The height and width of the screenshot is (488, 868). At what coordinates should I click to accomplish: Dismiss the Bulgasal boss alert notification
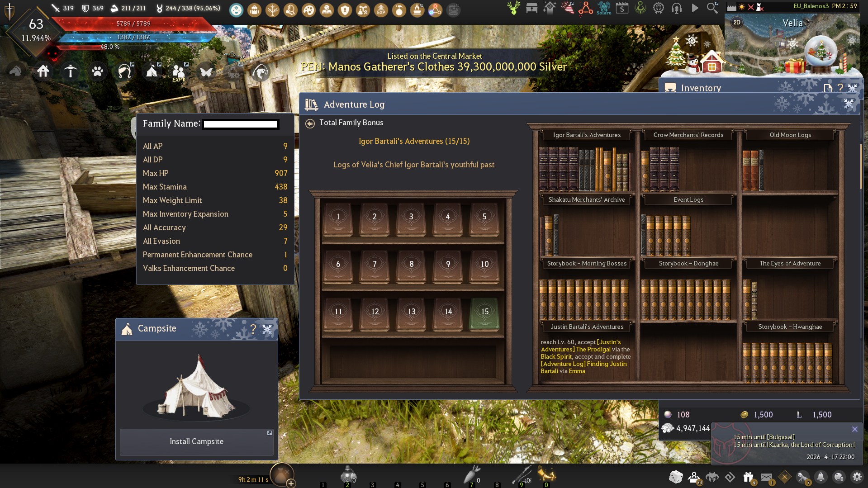tap(854, 429)
